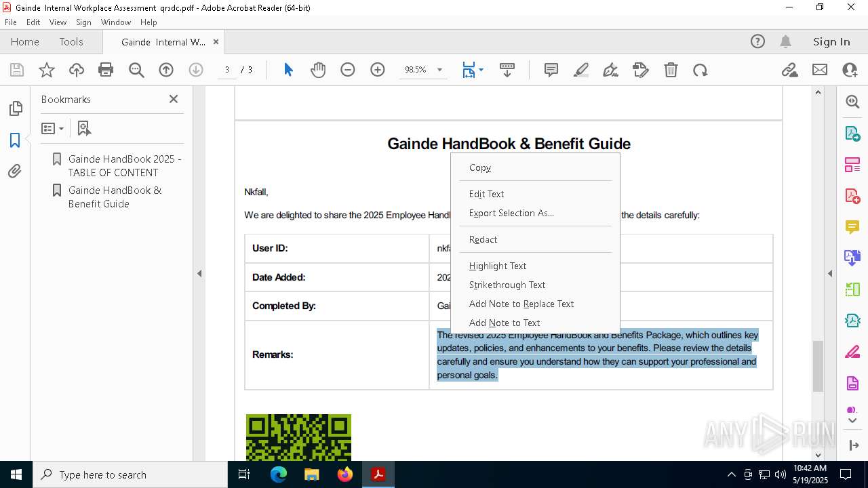Choose Strikethrough Text option
This screenshot has width=868, height=488.
(x=536, y=285)
